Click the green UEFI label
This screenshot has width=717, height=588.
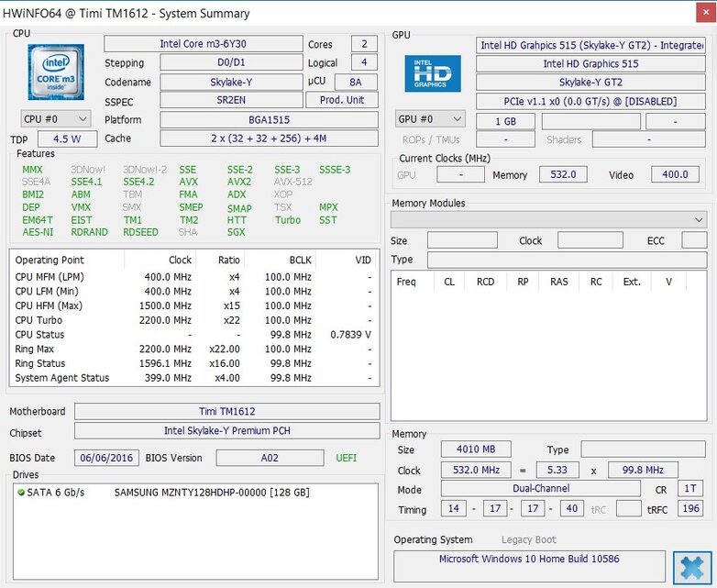(x=346, y=458)
